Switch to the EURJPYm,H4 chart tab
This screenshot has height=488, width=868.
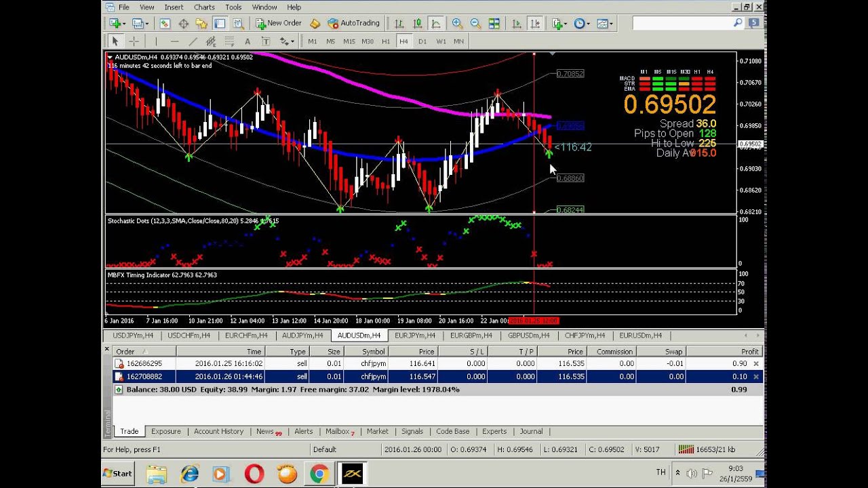[415, 335]
